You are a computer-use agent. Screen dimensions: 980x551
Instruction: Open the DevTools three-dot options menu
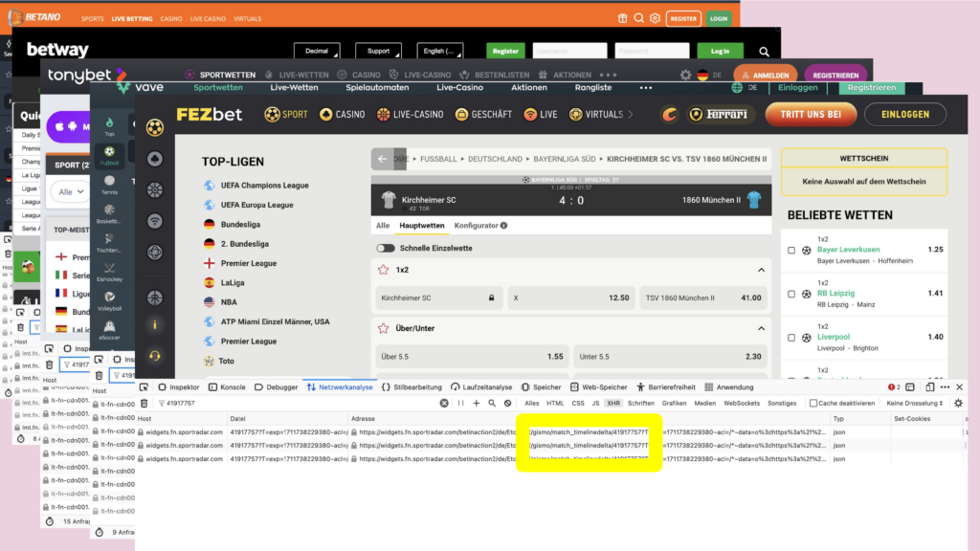coord(945,387)
